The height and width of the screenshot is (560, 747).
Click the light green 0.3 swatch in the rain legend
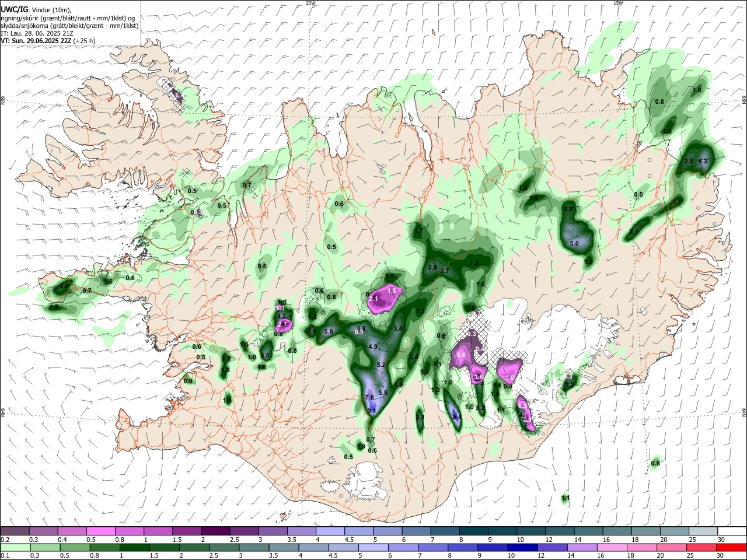(x=44, y=547)
